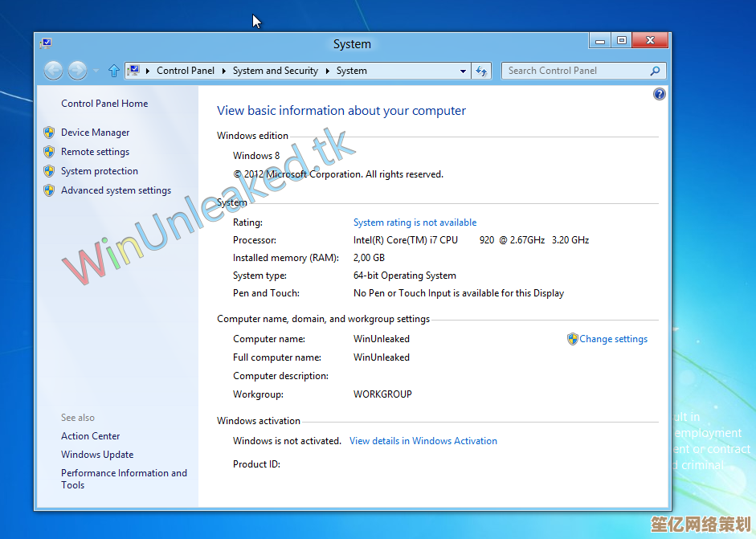Click the up one level arrow

pyautogui.click(x=113, y=71)
